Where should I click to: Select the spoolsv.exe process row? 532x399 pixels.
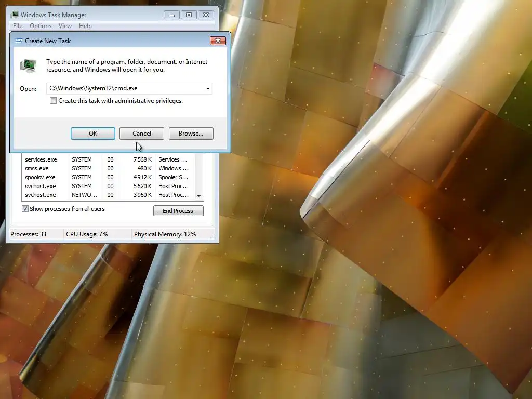(108, 177)
